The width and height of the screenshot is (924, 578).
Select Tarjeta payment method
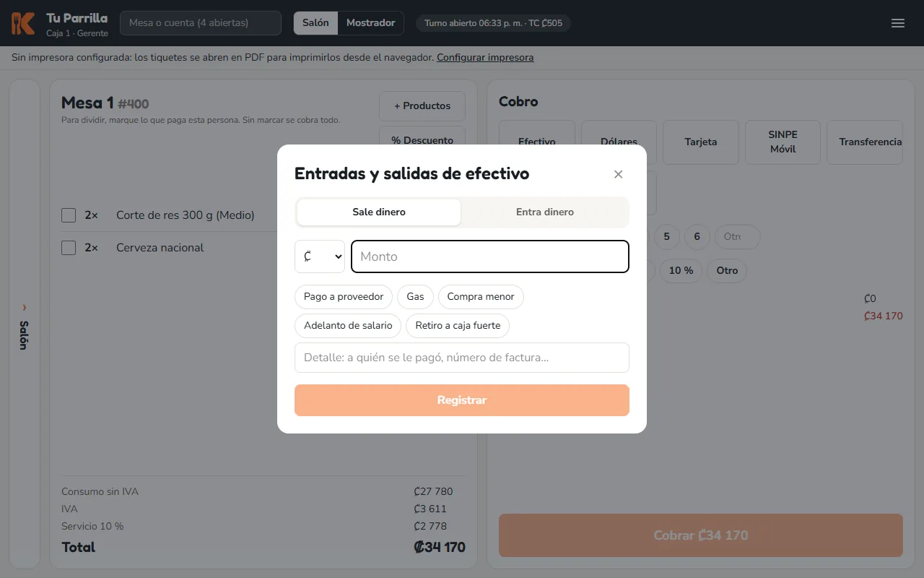(x=701, y=142)
